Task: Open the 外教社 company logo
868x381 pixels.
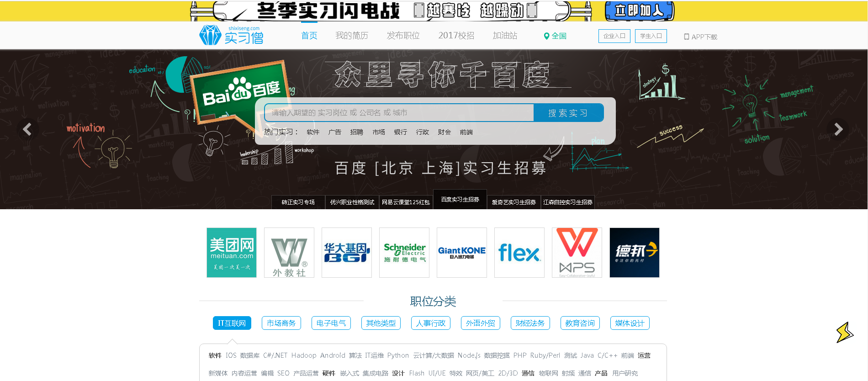Action: (289, 253)
